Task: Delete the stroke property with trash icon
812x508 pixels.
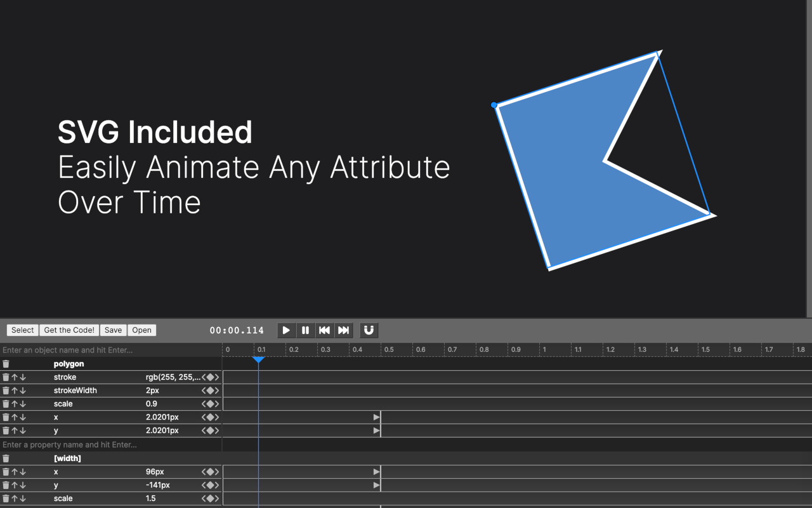Action: (6, 377)
